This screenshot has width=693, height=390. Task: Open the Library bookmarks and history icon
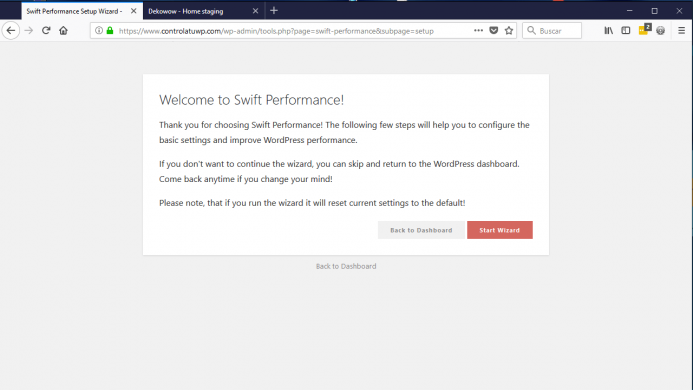tap(609, 31)
